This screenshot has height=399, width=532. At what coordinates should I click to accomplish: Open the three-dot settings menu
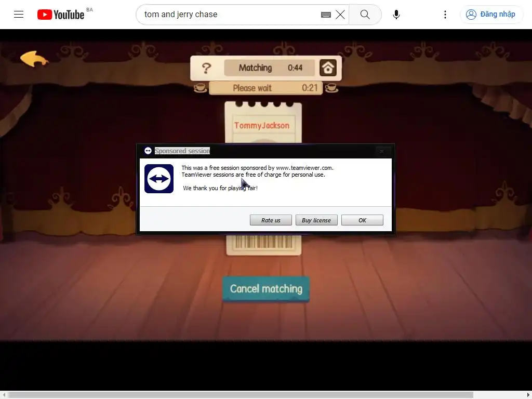tap(445, 15)
